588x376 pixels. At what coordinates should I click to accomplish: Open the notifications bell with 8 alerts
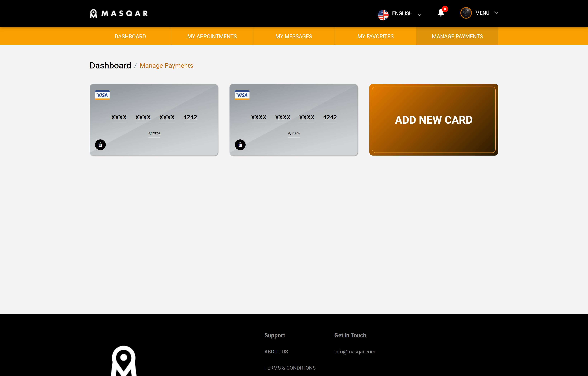tap(441, 12)
